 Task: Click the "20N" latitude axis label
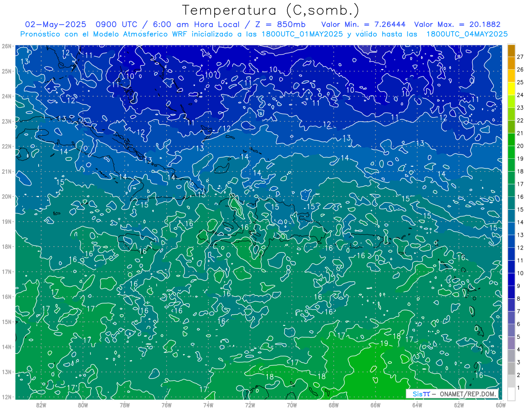6,196
